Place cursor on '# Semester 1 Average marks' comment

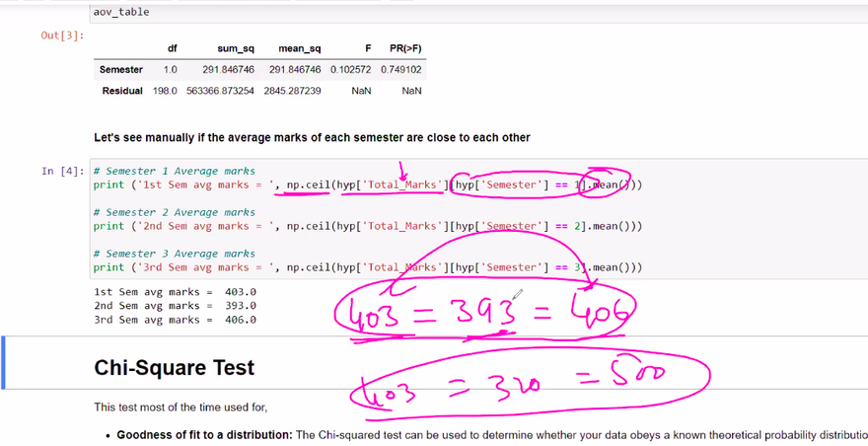[x=174, y=171]
